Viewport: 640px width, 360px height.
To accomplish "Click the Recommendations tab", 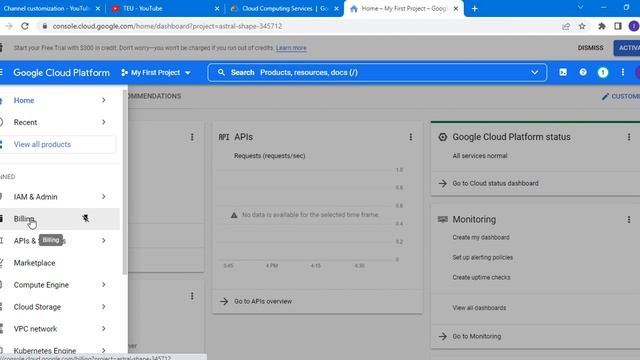I will 154,96.
